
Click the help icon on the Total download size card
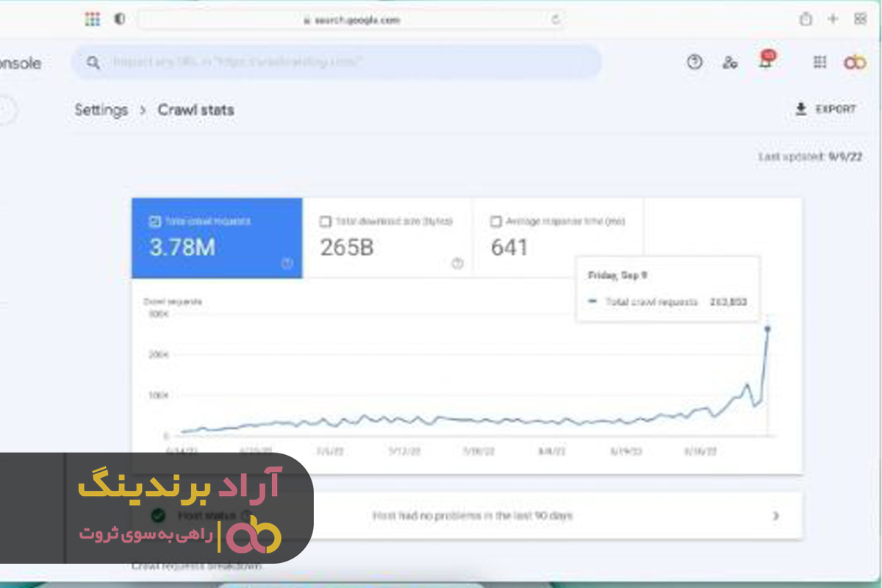(457, 265)
